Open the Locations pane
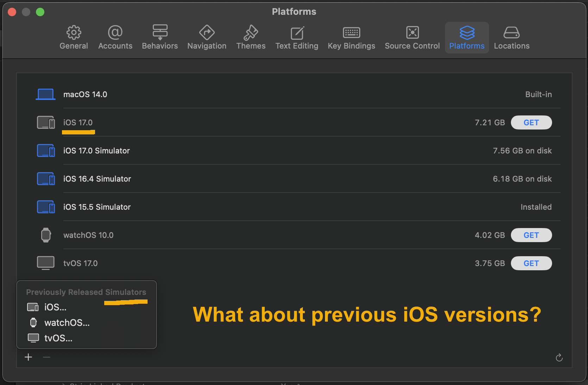Screen dimensions: 588x385 pos(512,37)
